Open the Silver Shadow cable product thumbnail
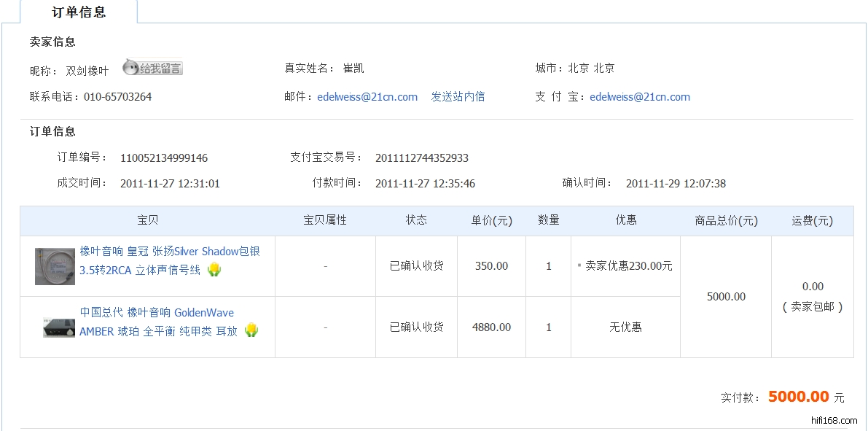868x431 pixels. (x=55, y=266)
